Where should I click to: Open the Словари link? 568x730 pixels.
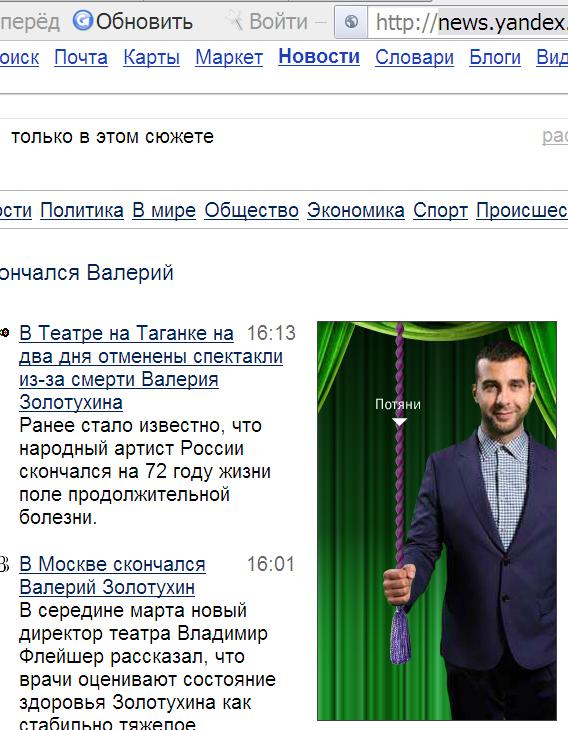tap(414, 58)
